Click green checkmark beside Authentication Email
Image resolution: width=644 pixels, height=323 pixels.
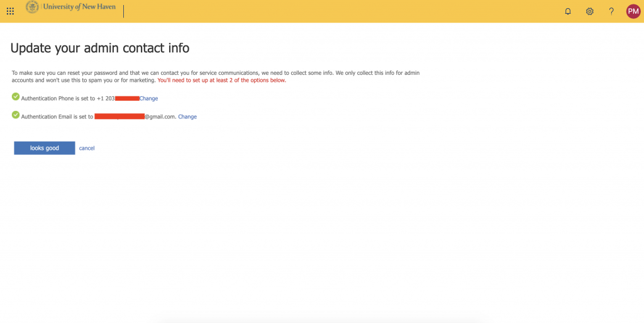16,115
